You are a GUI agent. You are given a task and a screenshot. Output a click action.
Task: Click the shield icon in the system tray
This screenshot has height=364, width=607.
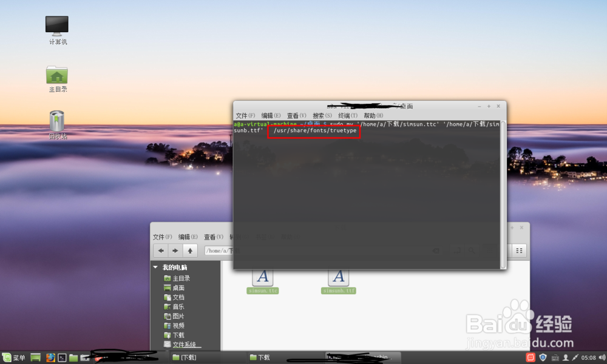(543, 357)
